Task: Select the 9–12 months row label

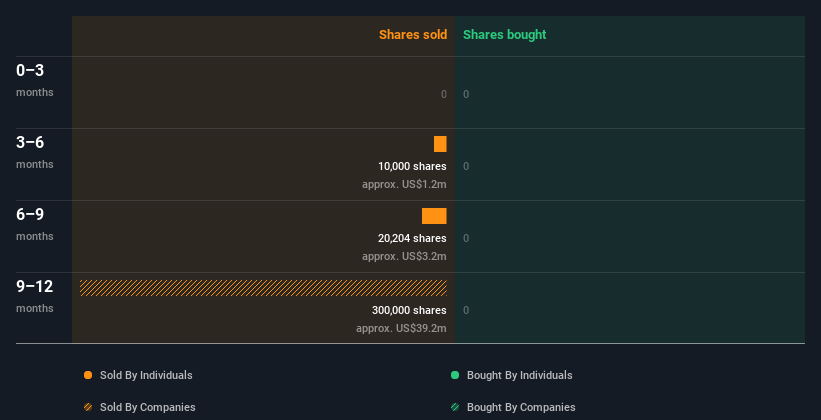Action: click(x=35, y=296)
